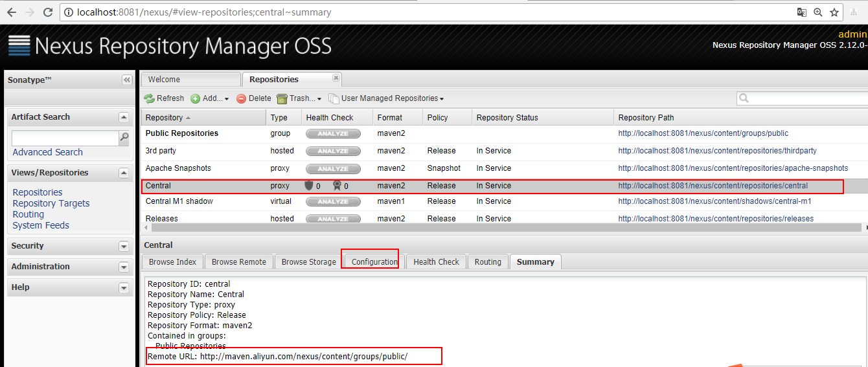The height and width of the screenshot is (367, 868).
Task: Bookmark this page with the star icon
Action: point(834,12)
